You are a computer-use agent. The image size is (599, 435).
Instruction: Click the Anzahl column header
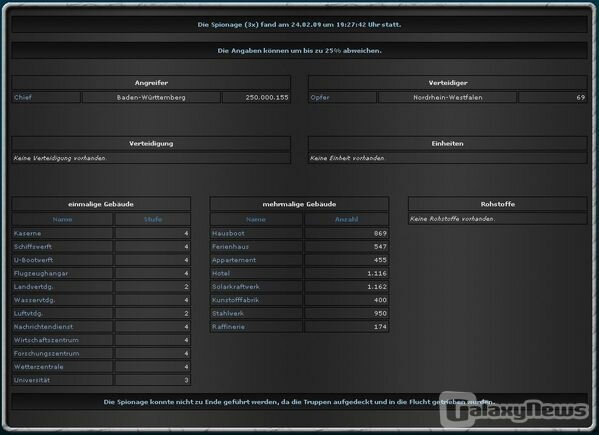click(x=346, y=220)
